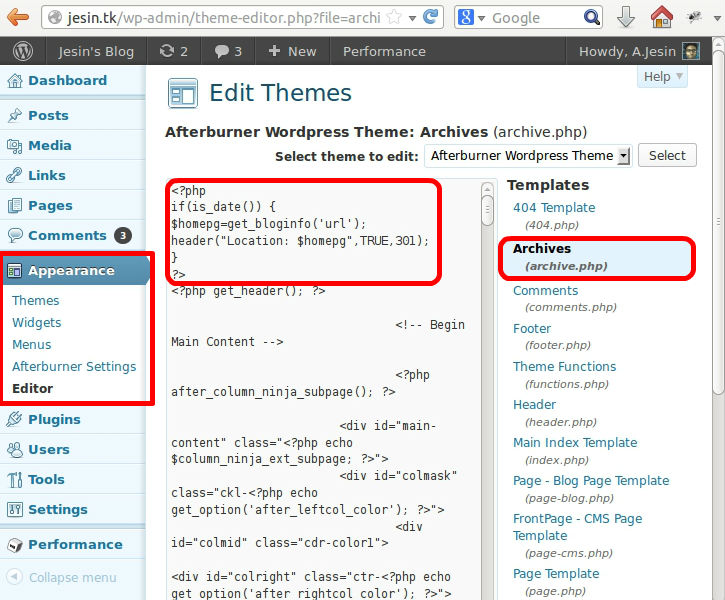Open the Comments template file link

pos(545,291)
